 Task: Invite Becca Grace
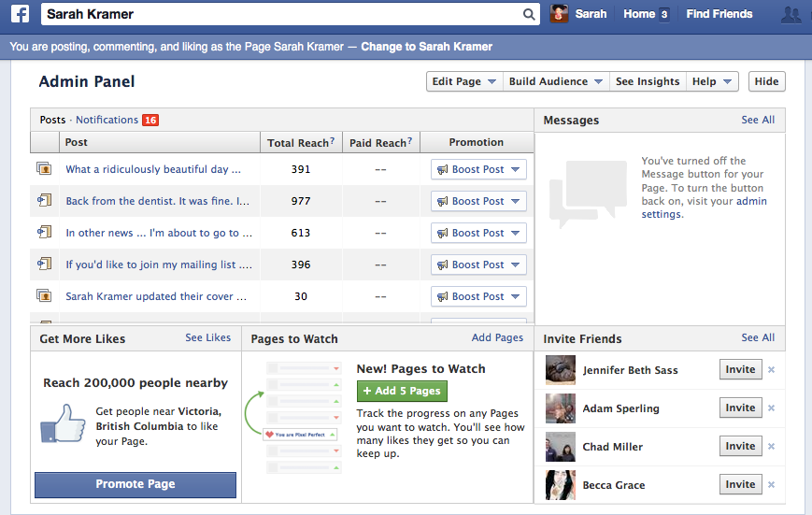click(740, 484)
